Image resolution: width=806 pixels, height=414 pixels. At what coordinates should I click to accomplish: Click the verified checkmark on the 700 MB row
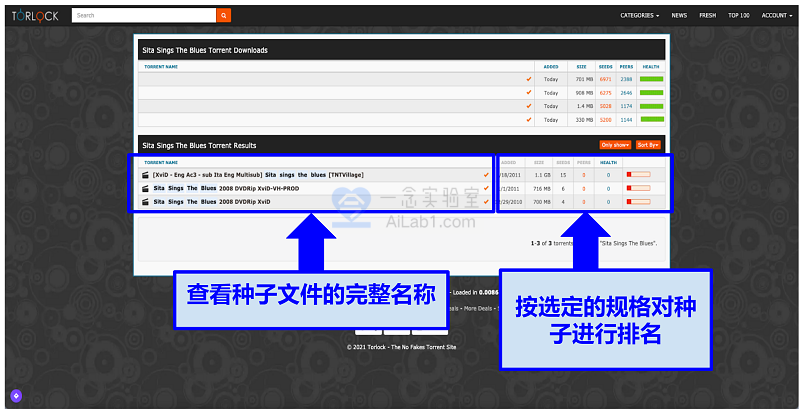click(486, 202)
